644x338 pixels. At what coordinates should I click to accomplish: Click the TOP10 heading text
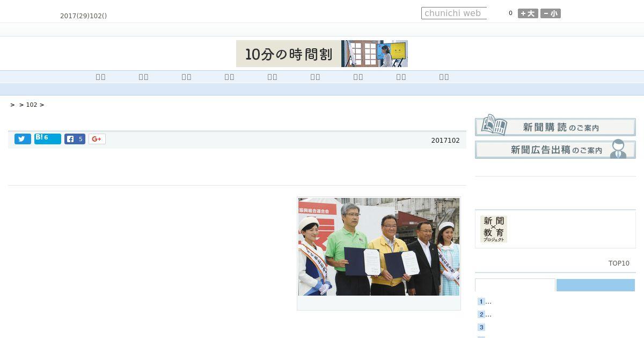pyautogui.click(x=619, y=263)
